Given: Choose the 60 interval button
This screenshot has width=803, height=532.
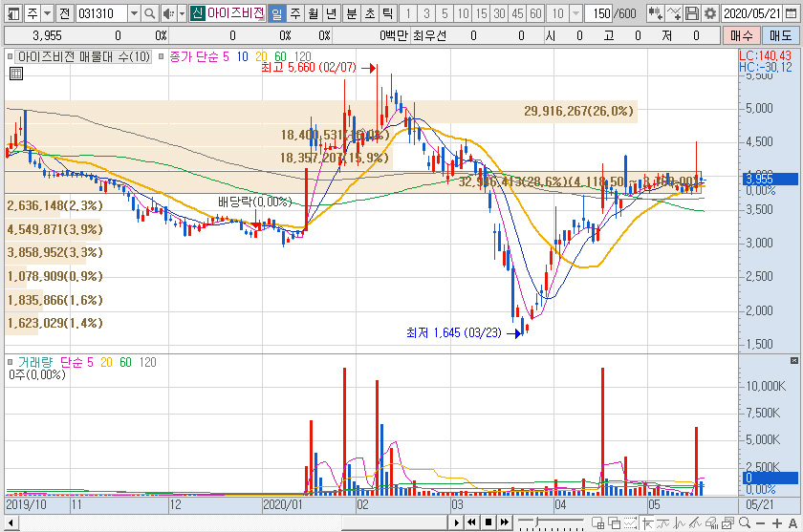Looking at the screenshot, I should (535, 13).
